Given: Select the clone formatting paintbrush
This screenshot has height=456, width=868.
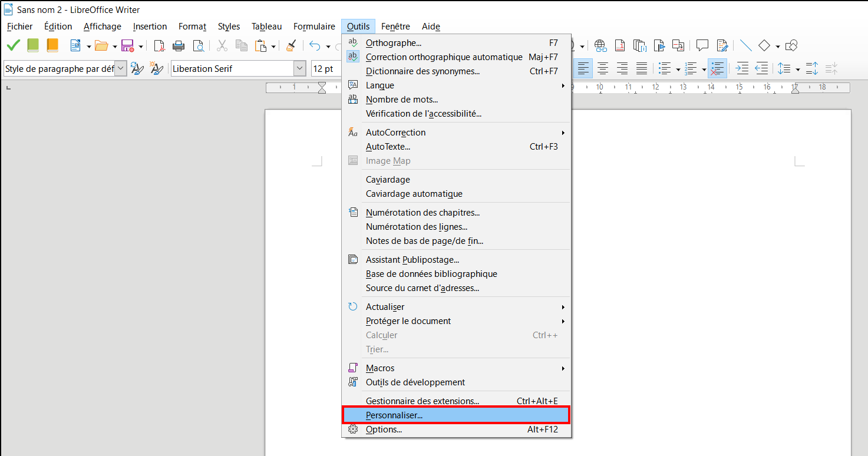Looking at the screenshot, I should click(291, 45).
